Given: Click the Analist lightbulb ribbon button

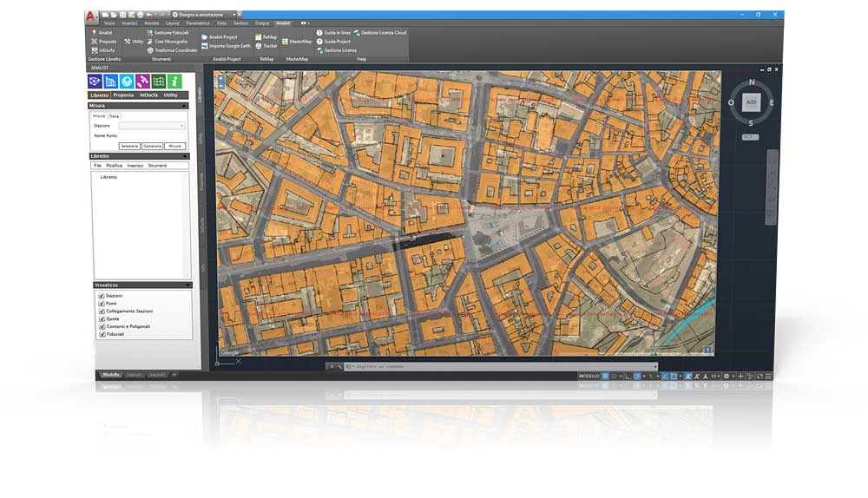Looking at the screenshot, I should pos(102,33).
